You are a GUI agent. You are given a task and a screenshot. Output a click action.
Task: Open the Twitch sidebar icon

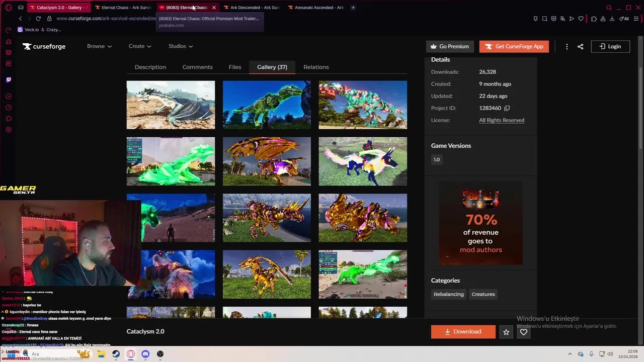tap(9, 79)
